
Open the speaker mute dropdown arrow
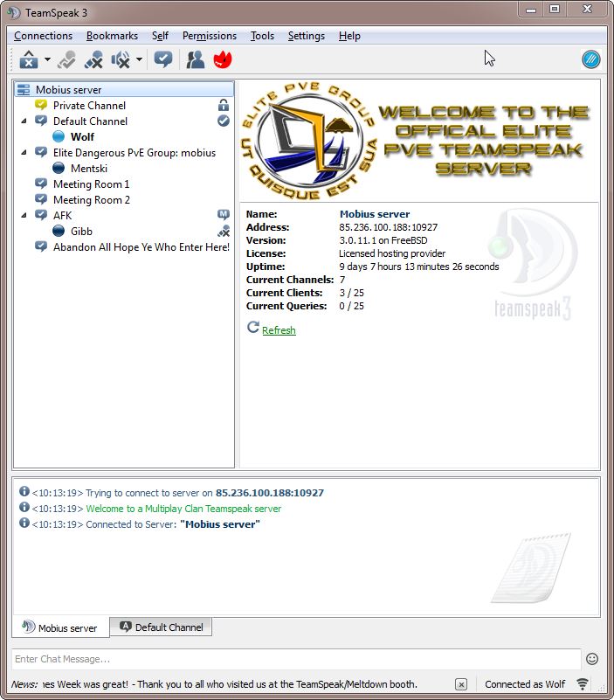(x=139, y=60)
